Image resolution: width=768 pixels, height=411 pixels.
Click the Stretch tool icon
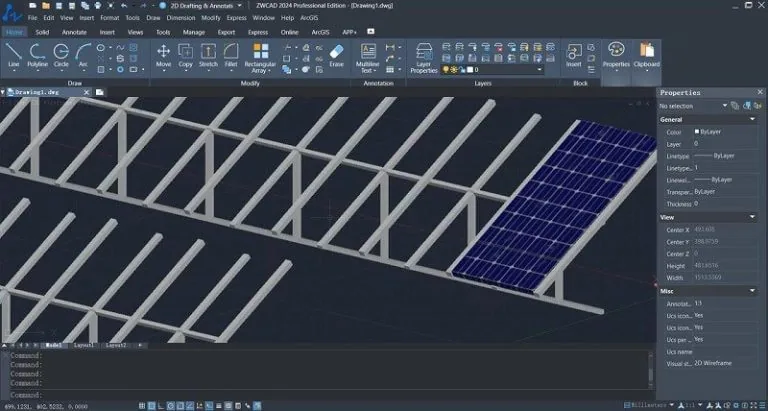point(208,53)
